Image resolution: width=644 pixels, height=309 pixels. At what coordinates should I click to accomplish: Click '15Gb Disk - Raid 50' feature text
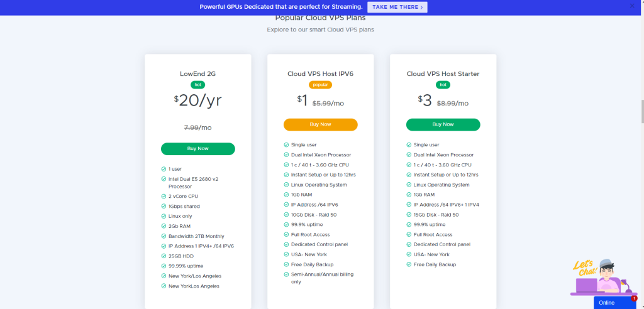tap(436, 215)
